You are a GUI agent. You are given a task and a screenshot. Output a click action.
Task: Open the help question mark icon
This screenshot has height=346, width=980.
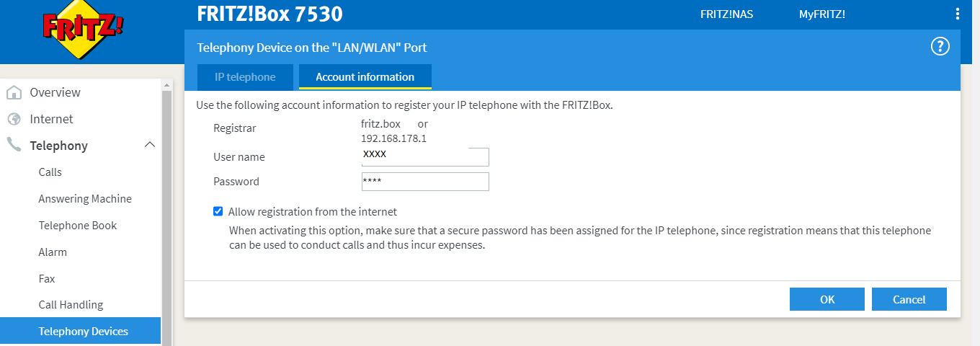click(x=940, y=47)
